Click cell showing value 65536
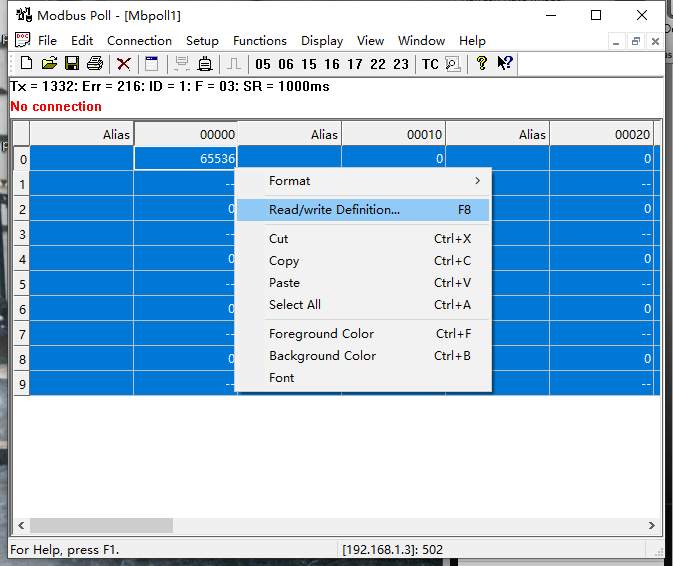 click(x=186, y=158)
